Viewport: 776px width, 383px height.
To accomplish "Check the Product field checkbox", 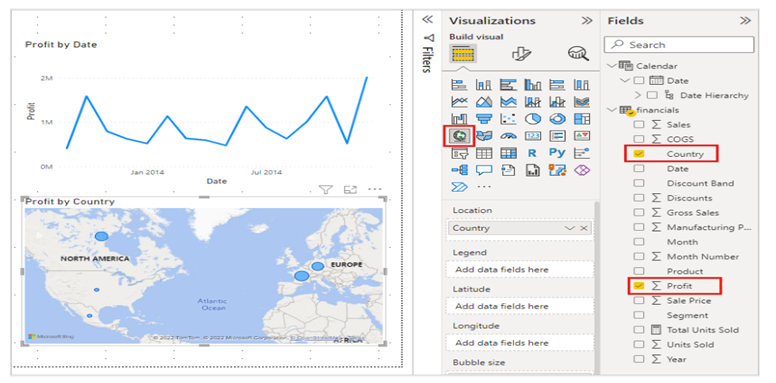I will coord(639,271).
